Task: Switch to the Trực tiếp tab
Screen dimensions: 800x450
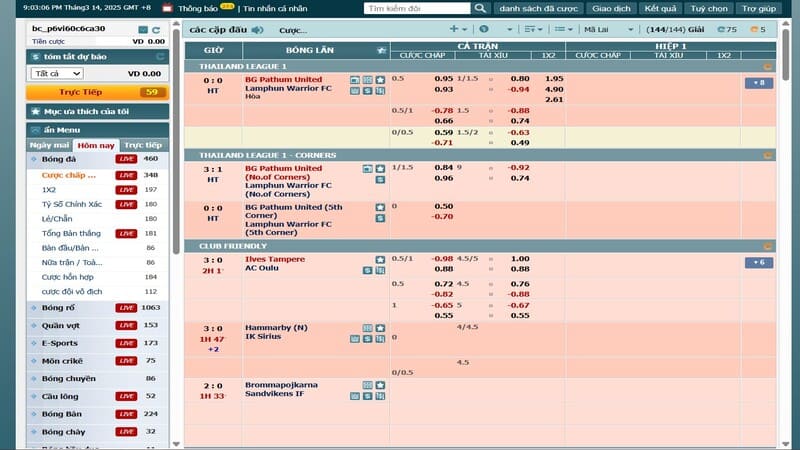Action: click(x=143, y=145)
